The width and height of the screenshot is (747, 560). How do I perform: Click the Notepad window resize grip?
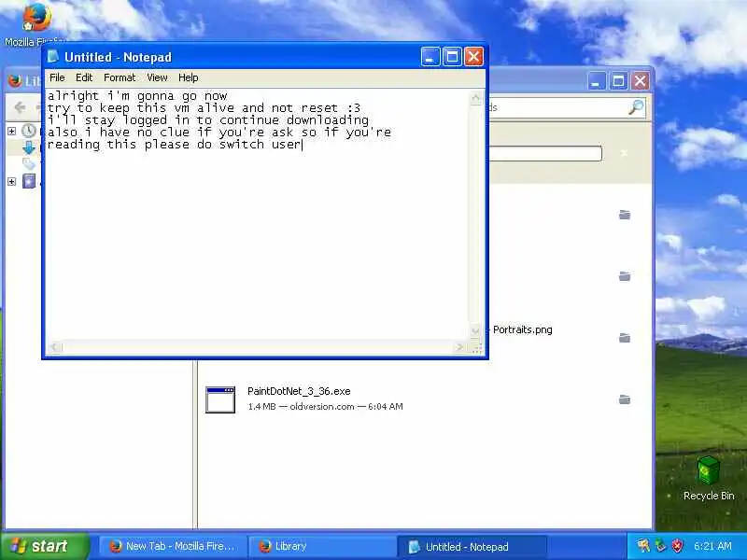coord(477,348)
